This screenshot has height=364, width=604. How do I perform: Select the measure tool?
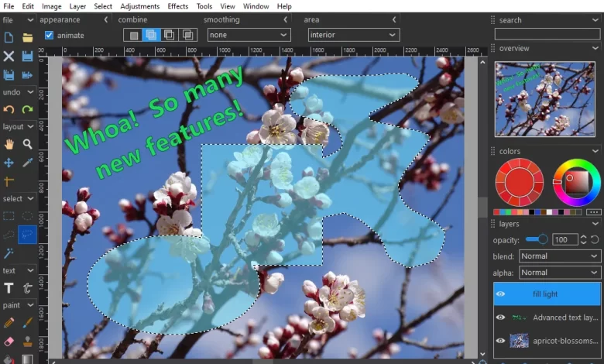tap(9, 181)
